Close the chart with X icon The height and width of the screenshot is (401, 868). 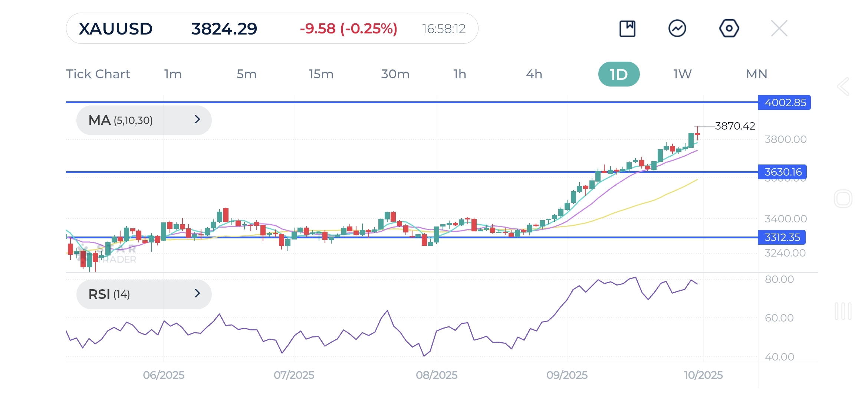pos(779,29)
